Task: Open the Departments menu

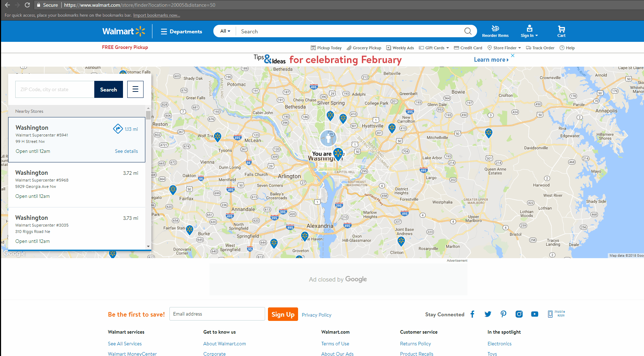Action: 181,32
